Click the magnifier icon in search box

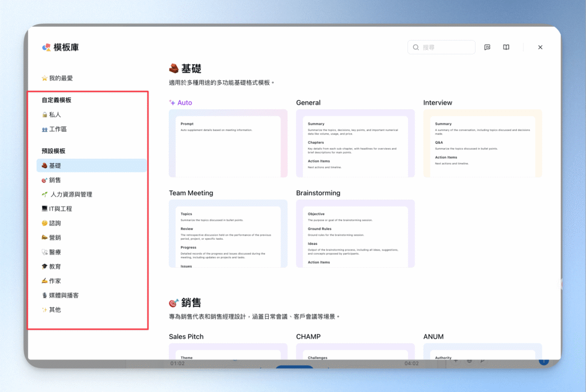pyautogui.click(x=415, y=47)
